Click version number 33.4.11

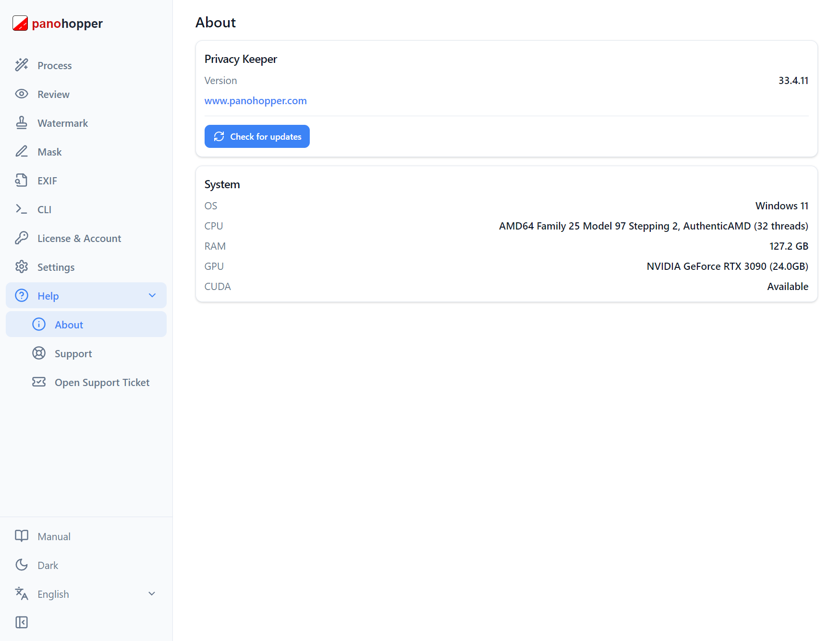pos(793,81)
